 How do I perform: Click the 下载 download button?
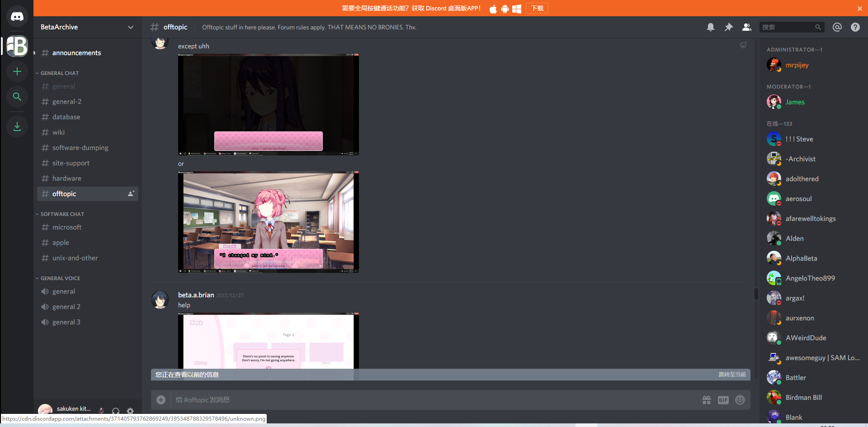click(537, 8)
